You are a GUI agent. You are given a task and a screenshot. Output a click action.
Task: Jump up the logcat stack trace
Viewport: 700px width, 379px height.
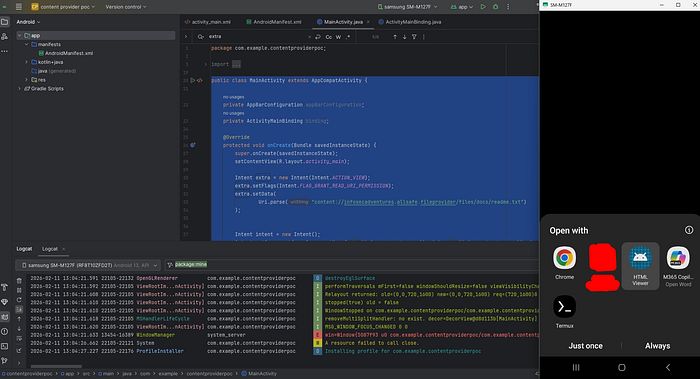tap(19, 319)
